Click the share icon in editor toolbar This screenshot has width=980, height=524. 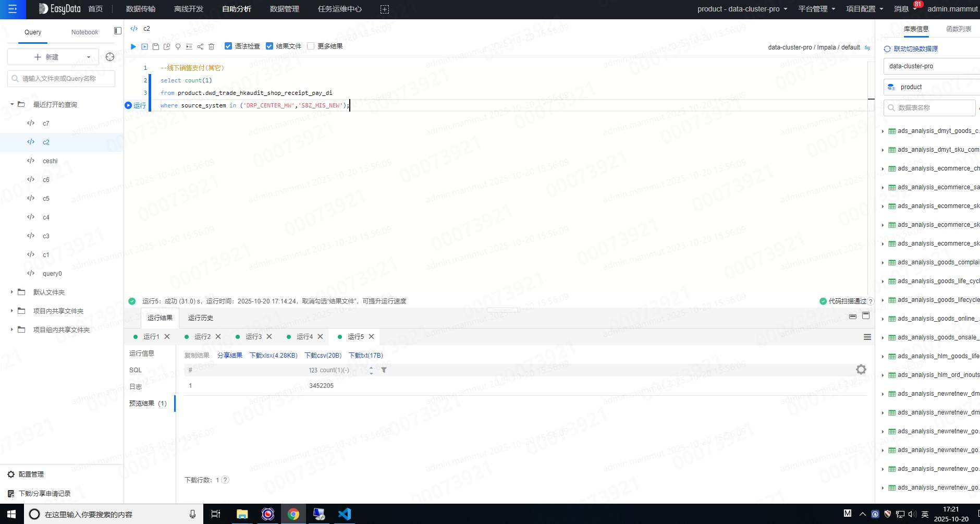(200, 46)
